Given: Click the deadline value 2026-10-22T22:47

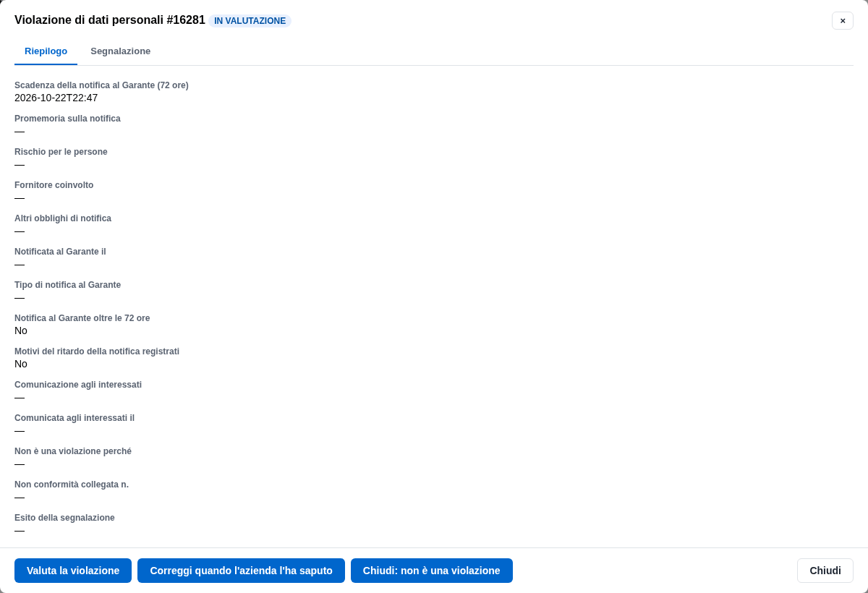Looking at the screenshot, I should pyautogui.click(x=56, y=98).
